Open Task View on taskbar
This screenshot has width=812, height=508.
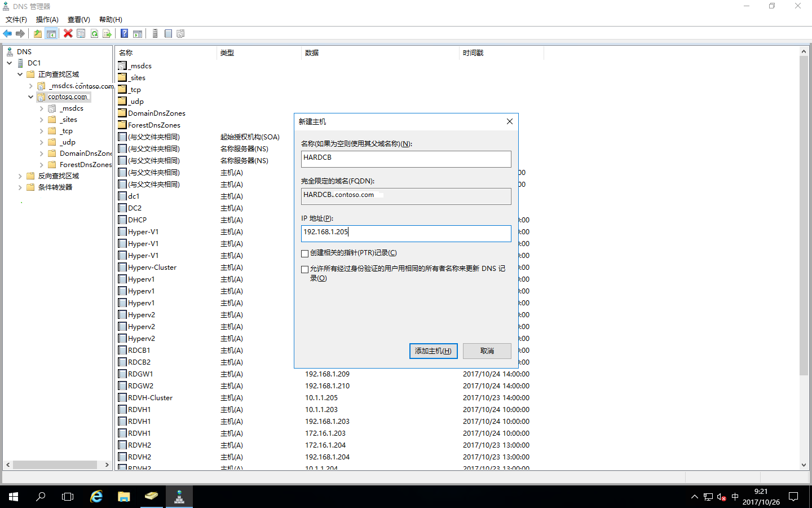pyautogui.click(x=68, y=497)
